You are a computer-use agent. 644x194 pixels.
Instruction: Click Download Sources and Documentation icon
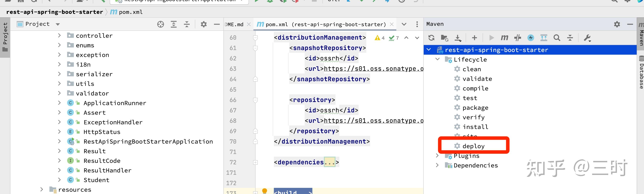[458, 38]
